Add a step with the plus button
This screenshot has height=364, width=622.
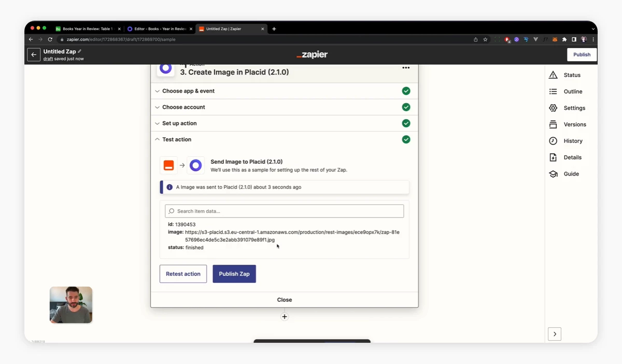pos(285,317)
